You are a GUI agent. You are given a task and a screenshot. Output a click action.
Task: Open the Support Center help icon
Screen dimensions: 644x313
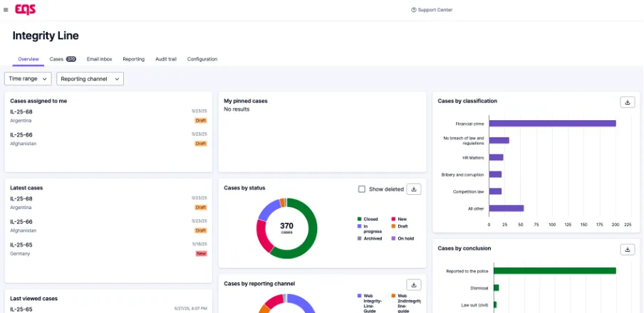point(414,10)
